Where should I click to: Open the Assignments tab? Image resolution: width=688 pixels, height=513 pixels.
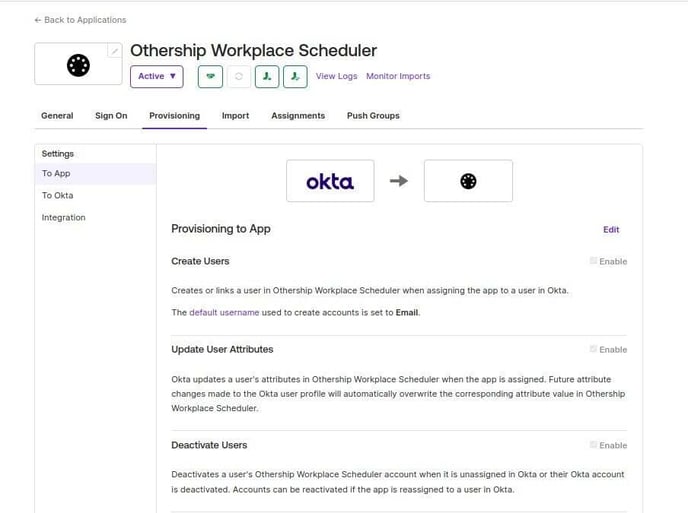[x=298, y=116]
